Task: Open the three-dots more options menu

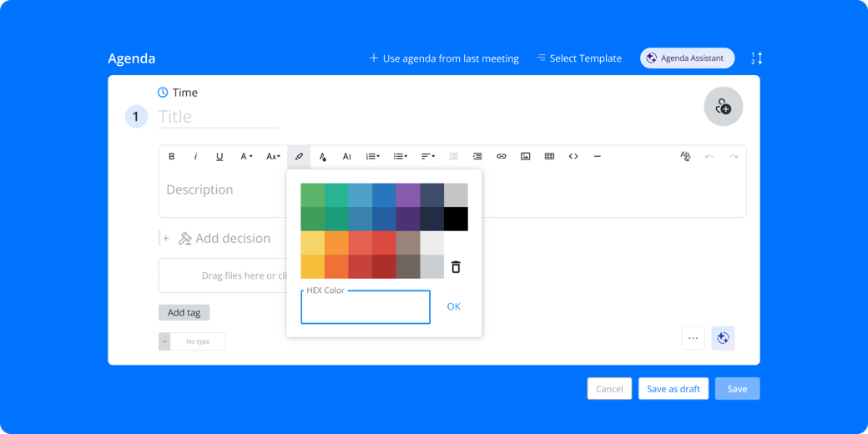Action: click(693, 338)
